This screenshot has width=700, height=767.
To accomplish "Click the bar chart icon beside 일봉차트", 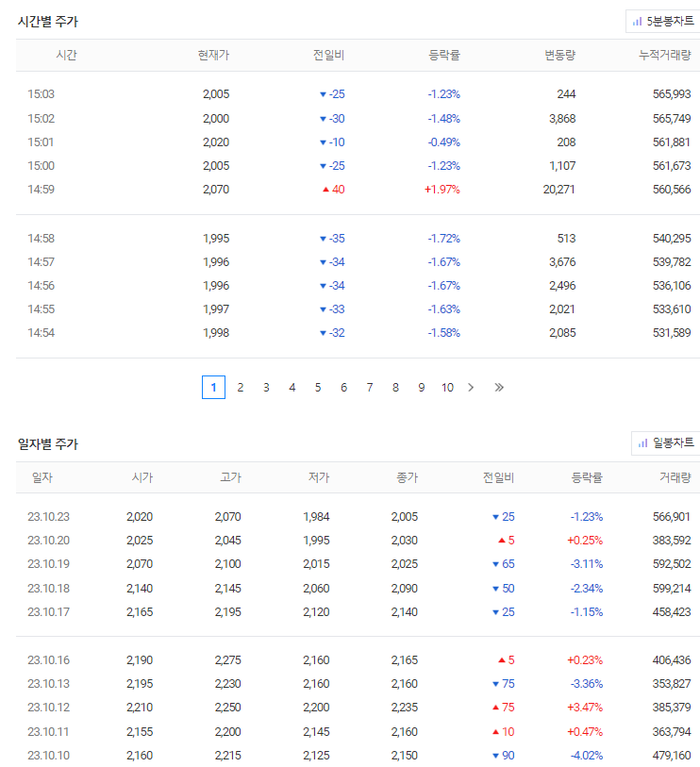I will (642, 443).
